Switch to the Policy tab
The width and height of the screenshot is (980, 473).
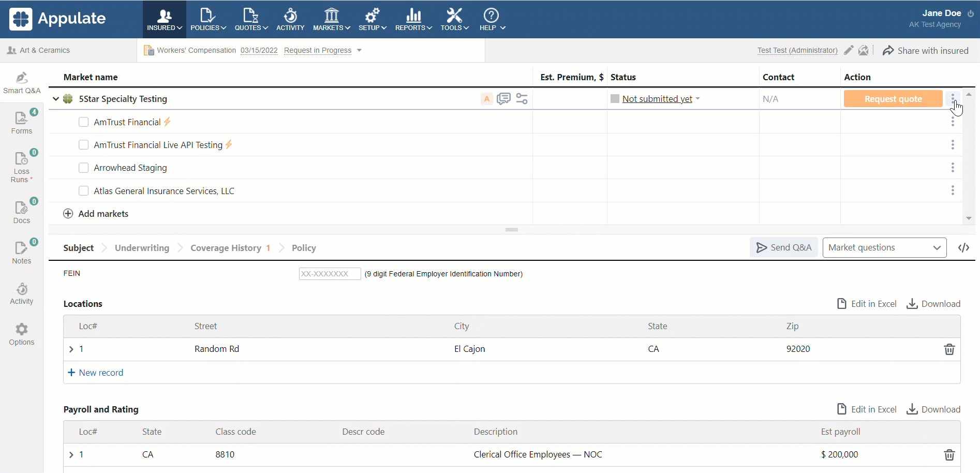[304, 248]
